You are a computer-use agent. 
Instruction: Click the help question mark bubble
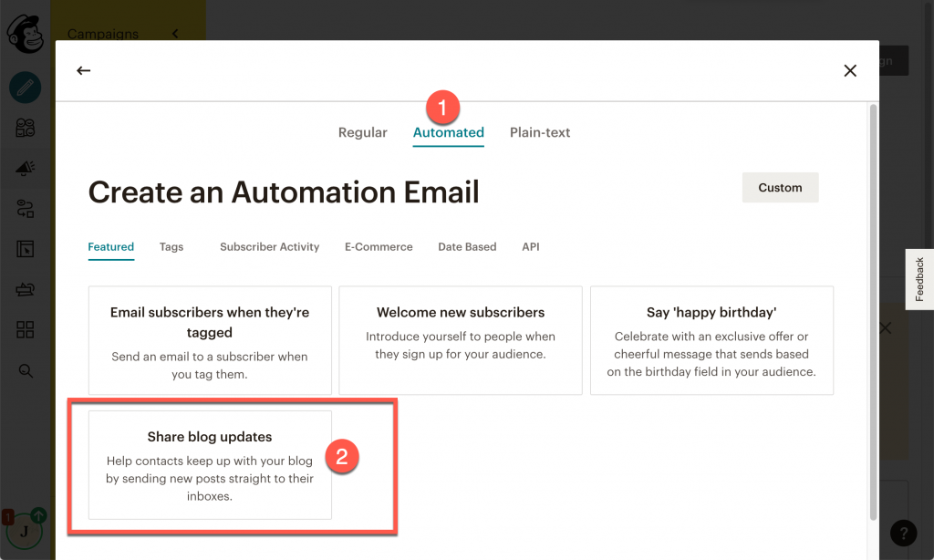(903, 533)
